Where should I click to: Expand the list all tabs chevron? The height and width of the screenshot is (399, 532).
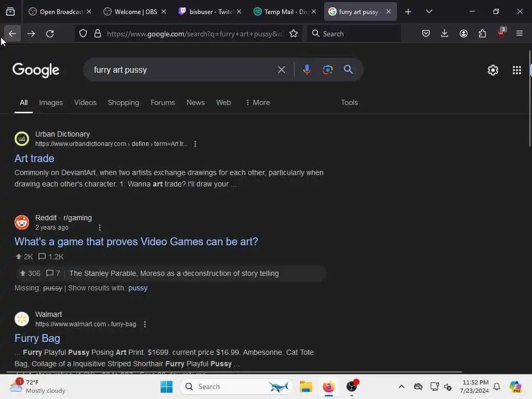coord(429,12)
